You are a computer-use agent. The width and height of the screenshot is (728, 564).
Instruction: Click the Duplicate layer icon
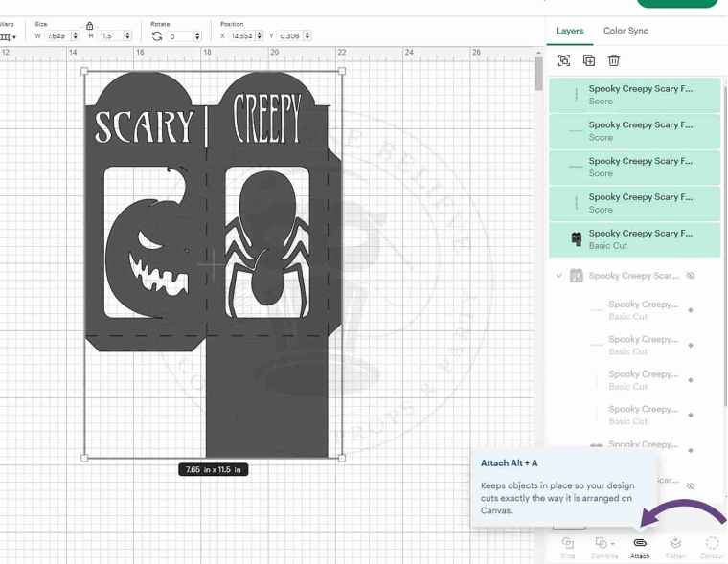pos(589,60)
